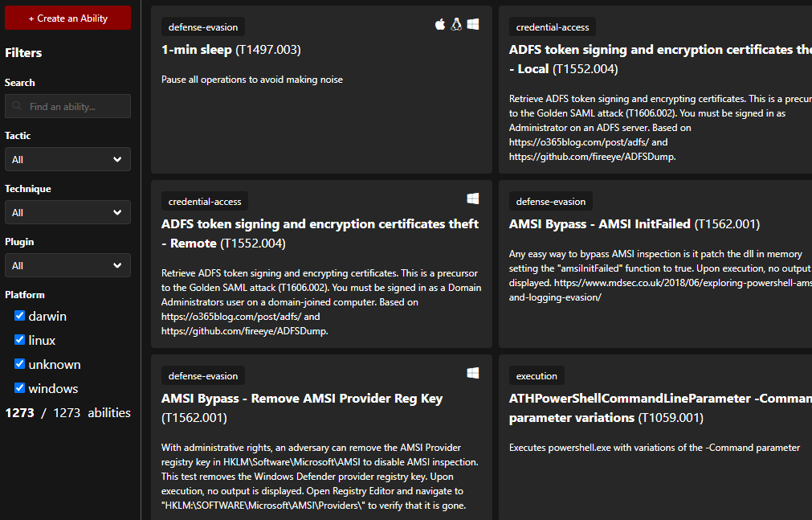
Task: Open ADFS certificates theft - Remote ability
Action: point(321,264)
